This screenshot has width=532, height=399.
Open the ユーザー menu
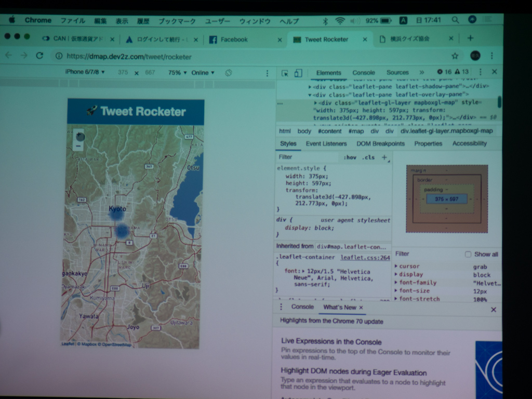pyautogui.click(x=218, y=21)
